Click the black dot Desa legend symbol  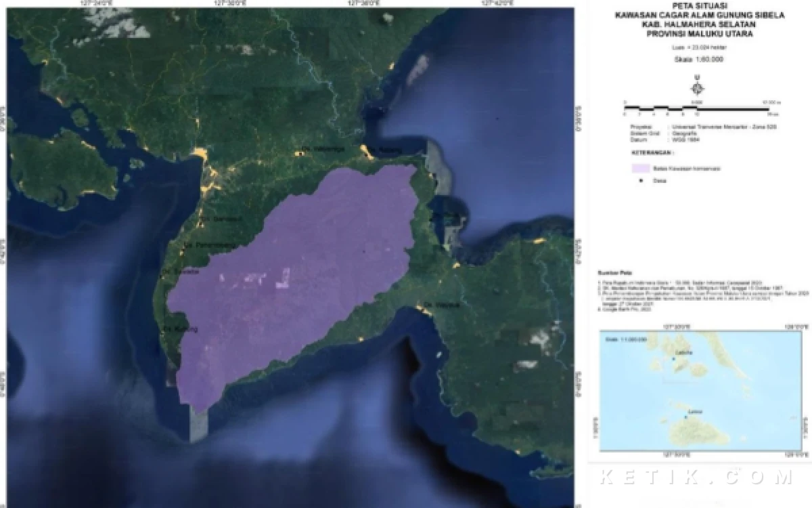(640, 182)
